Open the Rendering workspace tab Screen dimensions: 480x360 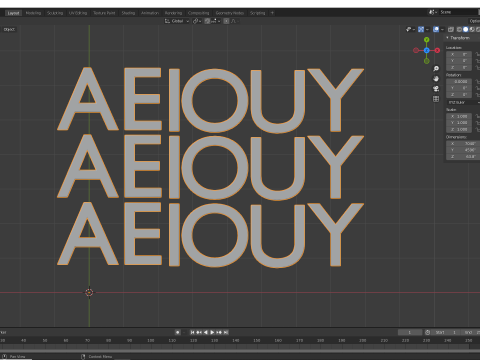(x=173, y=13)
